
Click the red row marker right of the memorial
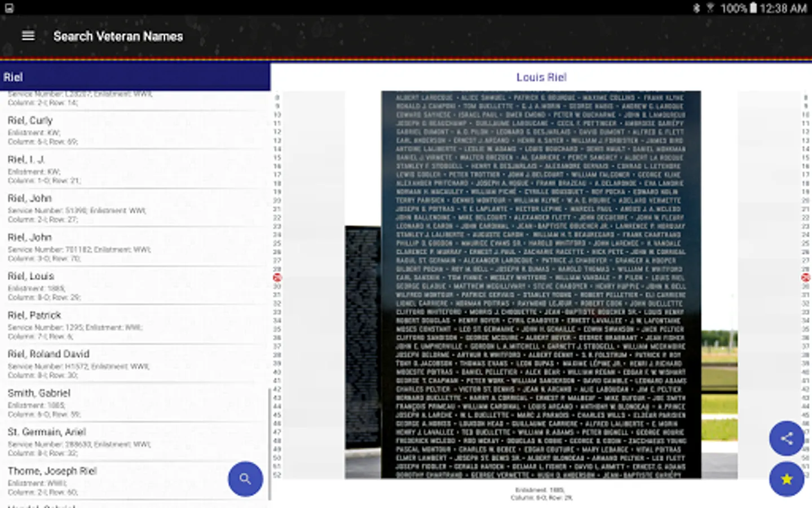[x=806, y=278]
